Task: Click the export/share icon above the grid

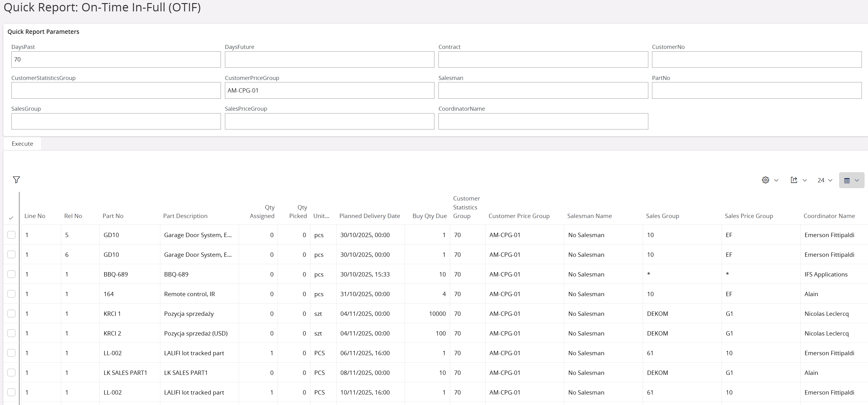Action: pyautogui.click(x=794, y=180)
